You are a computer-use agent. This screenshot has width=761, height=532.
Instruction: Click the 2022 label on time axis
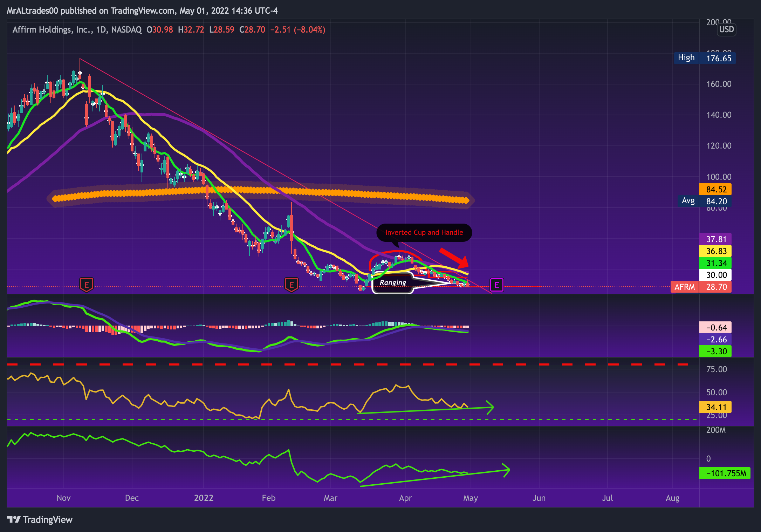coord(204,498)
